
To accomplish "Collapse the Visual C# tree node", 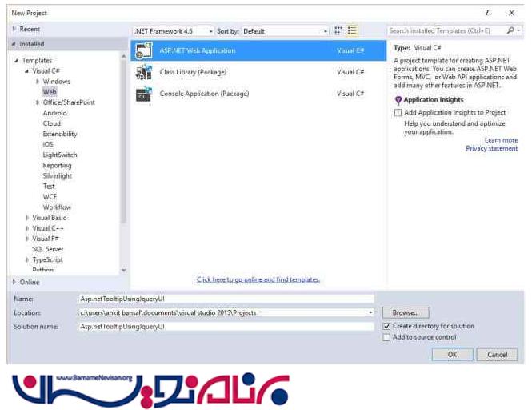I will click(x=27, y=71).
